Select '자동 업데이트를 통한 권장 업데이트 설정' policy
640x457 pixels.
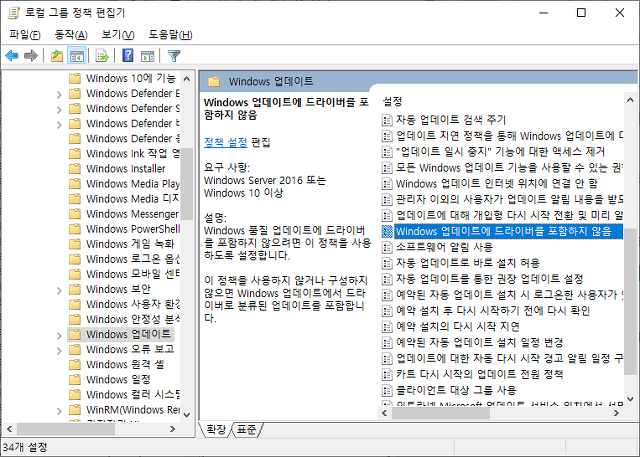click(489, 279)
